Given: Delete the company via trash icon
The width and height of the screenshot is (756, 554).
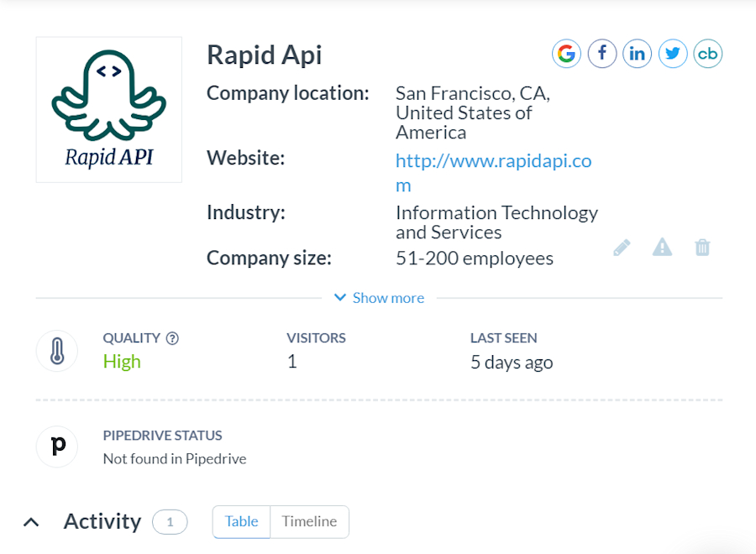Looking at the screenshot, I should pyautogui.click(x=702, y=247).
